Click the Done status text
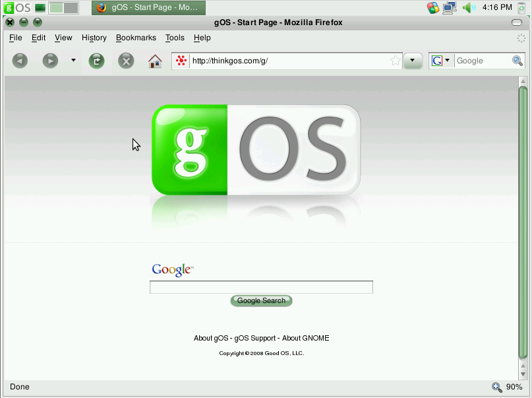Viewport: 532px width, 398px height. 20,387
